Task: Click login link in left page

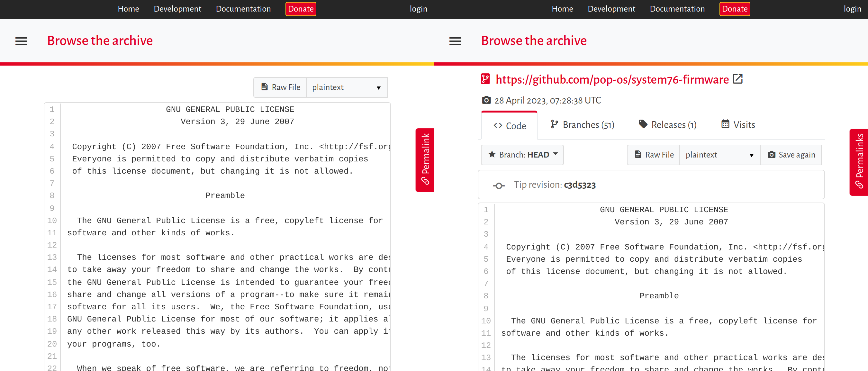Action: point(419,9)
